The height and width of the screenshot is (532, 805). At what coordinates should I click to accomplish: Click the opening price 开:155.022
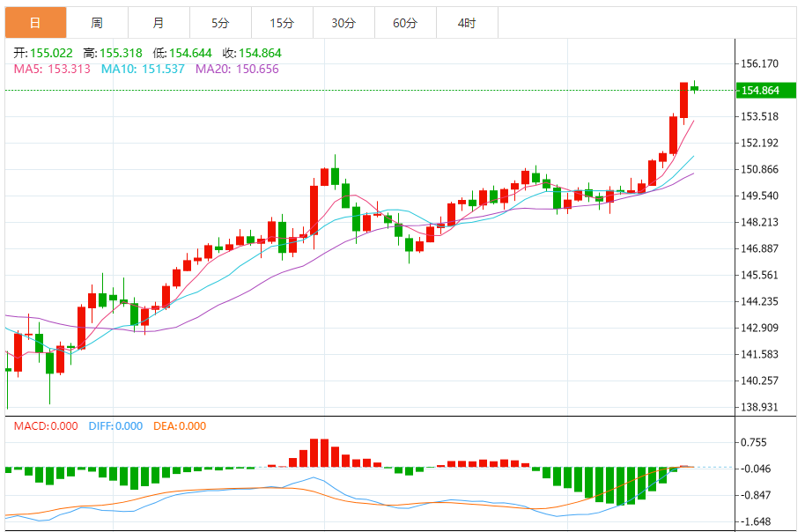pyautogui.click(x=43, y=53)
